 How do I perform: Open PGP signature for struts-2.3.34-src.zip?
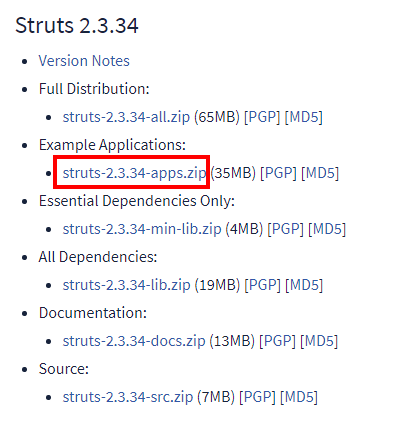pyautogui.click(x=257, y=397)
